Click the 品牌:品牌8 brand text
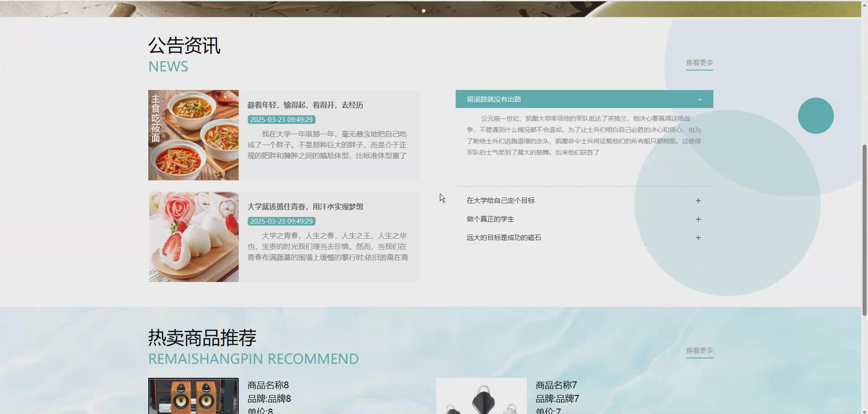 coord(269,399)
